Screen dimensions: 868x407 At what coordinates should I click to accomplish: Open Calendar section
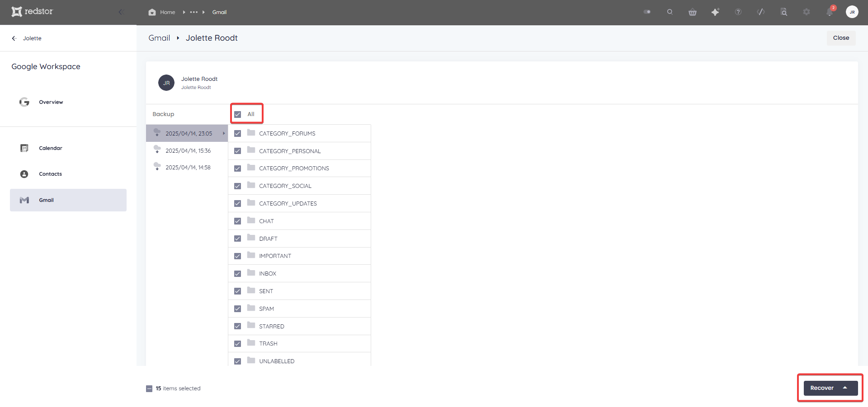(51, 148)
